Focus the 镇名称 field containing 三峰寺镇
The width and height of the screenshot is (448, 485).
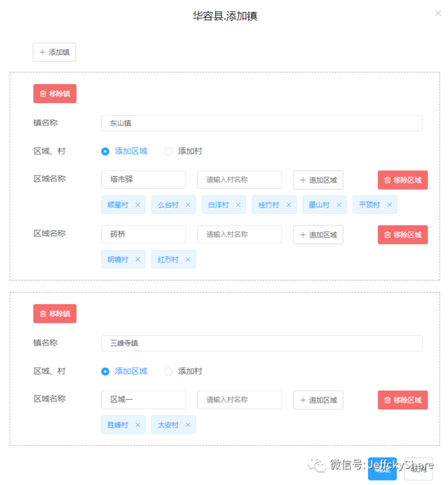[262, 343]
